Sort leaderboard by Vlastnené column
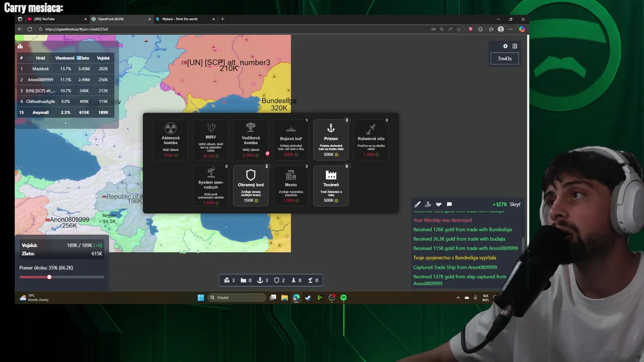Screen dimensions: 644x362 click(65, 58)
